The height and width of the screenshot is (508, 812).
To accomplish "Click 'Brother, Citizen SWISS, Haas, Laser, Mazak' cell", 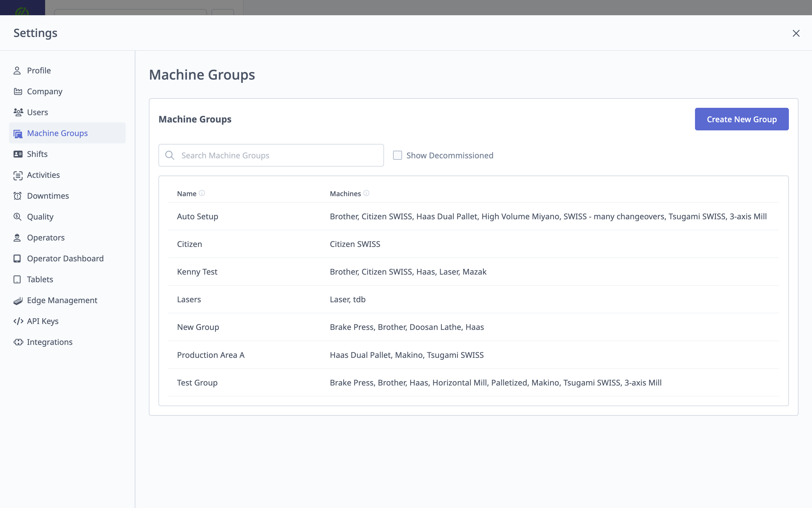I will (408, 271).
